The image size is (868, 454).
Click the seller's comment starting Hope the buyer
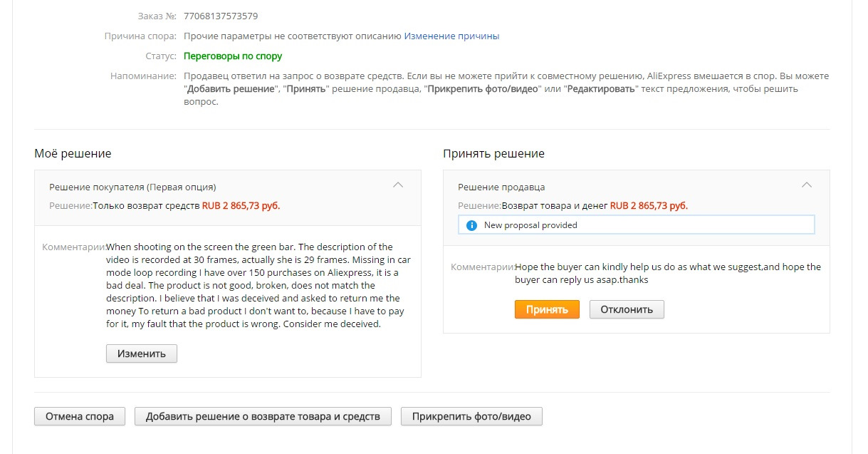tap(667, 273)
